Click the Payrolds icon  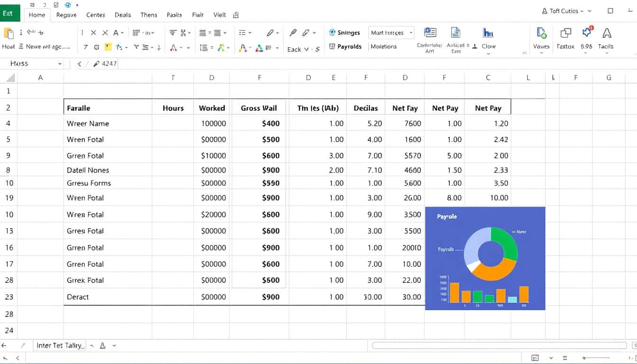pyautogui.click(x=333, y=46)
